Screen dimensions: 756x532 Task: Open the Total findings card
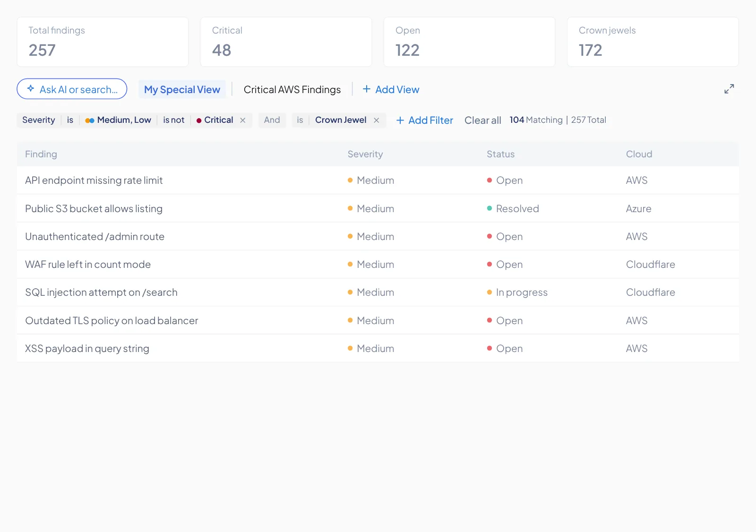point(103,42)
